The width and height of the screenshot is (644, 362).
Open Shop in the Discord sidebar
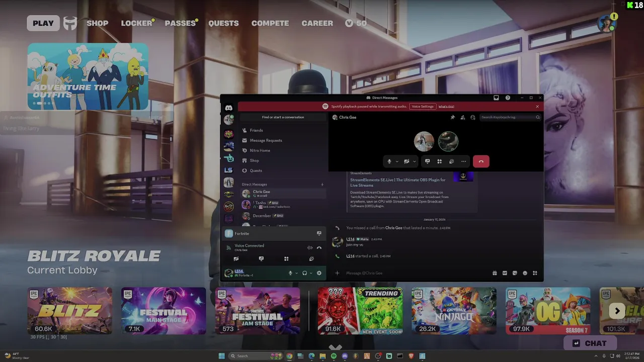pyautogui.click(x=283, y=160)
